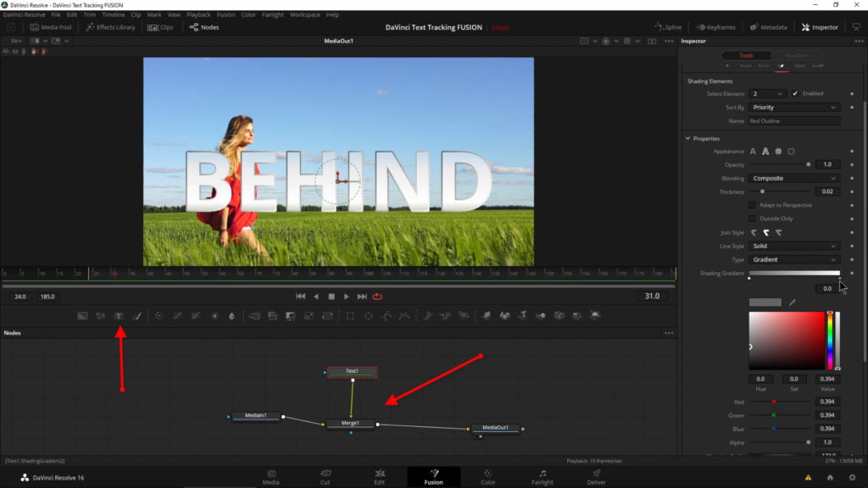Open Inspector panel options menu
This screenshot has width=868, height=488.
click(859, 41)
